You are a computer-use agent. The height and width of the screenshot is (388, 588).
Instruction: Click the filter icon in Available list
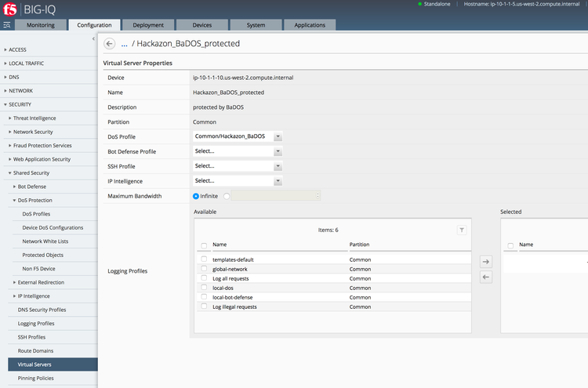(x=462, y=230)
